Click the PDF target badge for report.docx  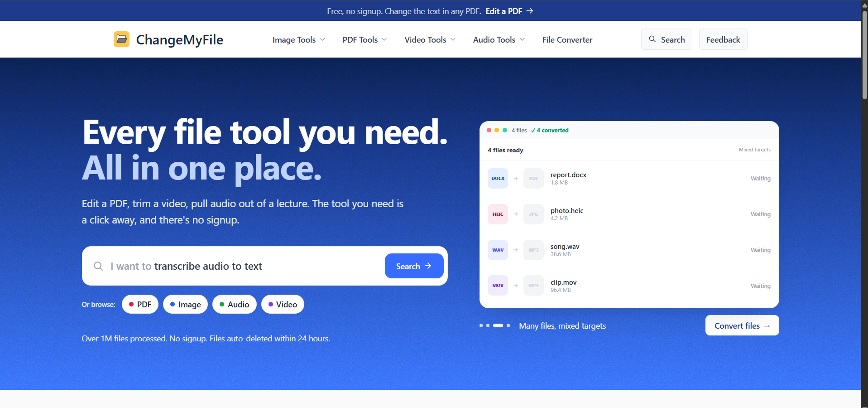(x=533, y=179)
